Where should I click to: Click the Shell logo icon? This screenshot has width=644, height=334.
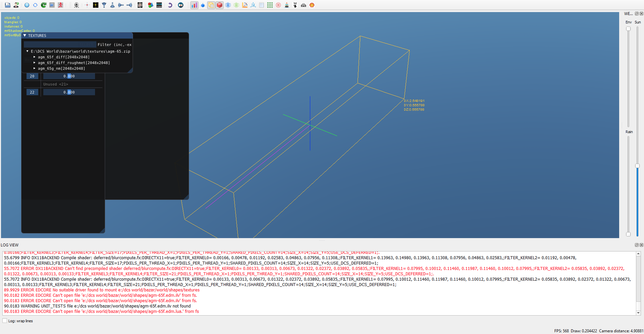coord(312,5)
